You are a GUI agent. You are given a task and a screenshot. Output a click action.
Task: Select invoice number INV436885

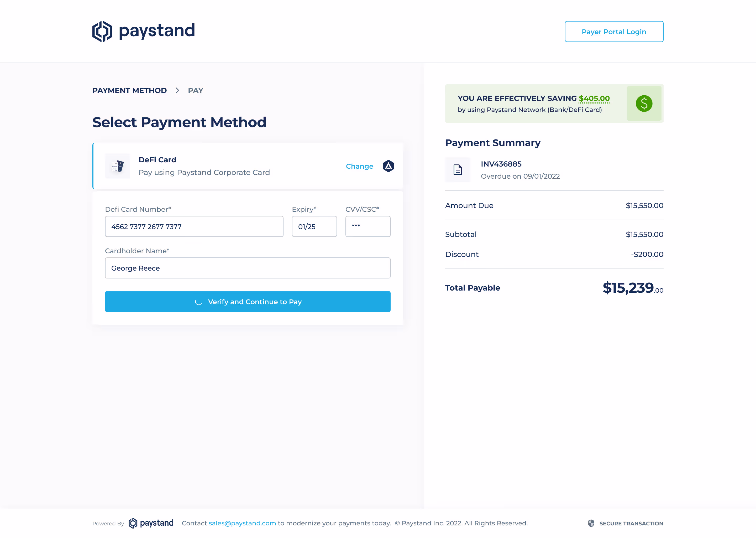(x=501, y=164)
